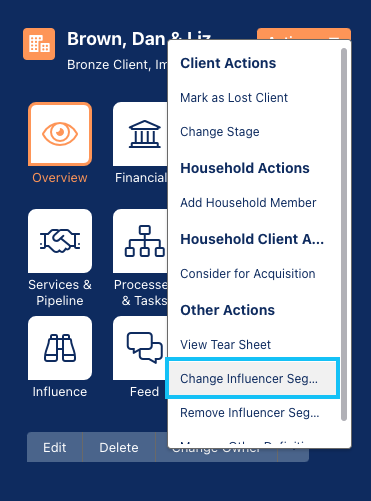Click the Edit button
Image resolution: width=371 pixels, height=501 pixels.
[x=55, y=447]
